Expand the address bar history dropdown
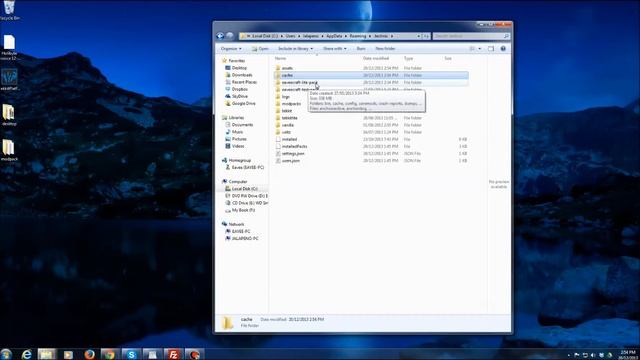Image resolution: width=640 pixels, height=360 pixels. (x=418, y=36)
